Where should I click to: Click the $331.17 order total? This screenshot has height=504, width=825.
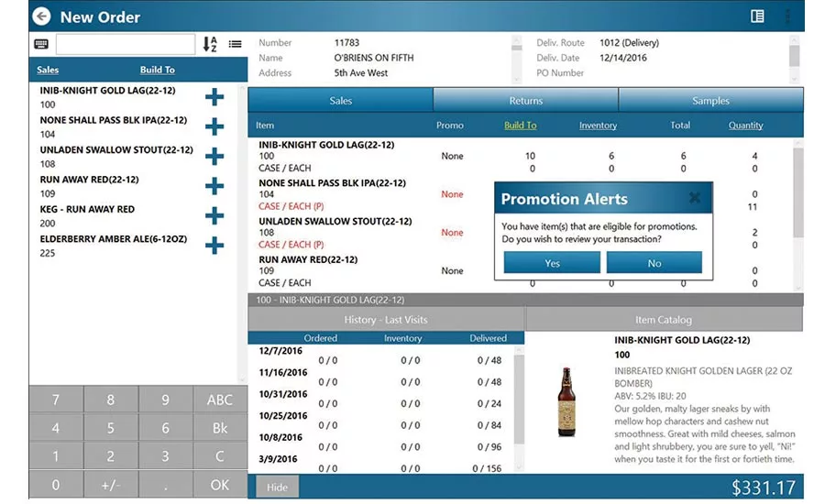pyautogui.click(x=764, y=488)
